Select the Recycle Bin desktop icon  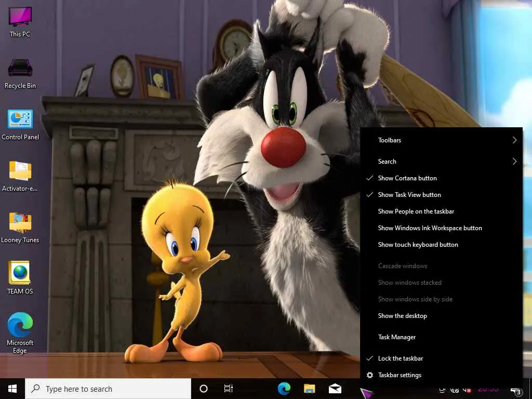tap(20, 74)
